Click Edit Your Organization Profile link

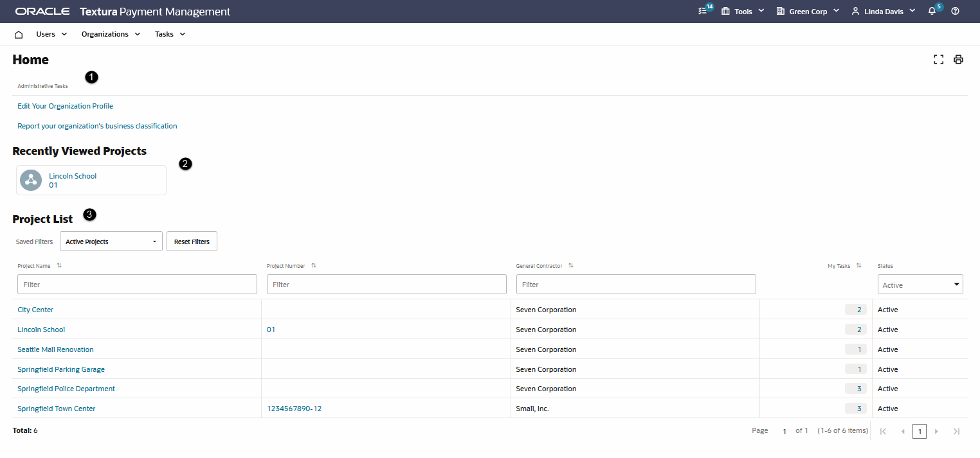click(x=65, y=106)
